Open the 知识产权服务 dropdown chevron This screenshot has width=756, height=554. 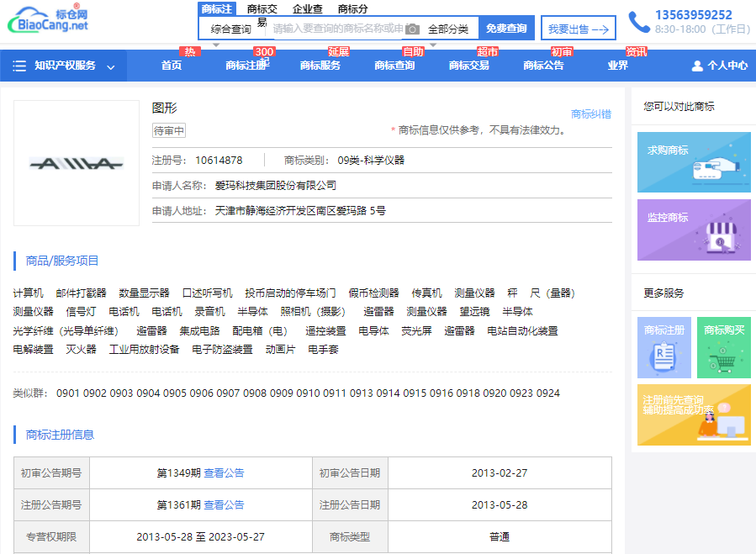111,67
